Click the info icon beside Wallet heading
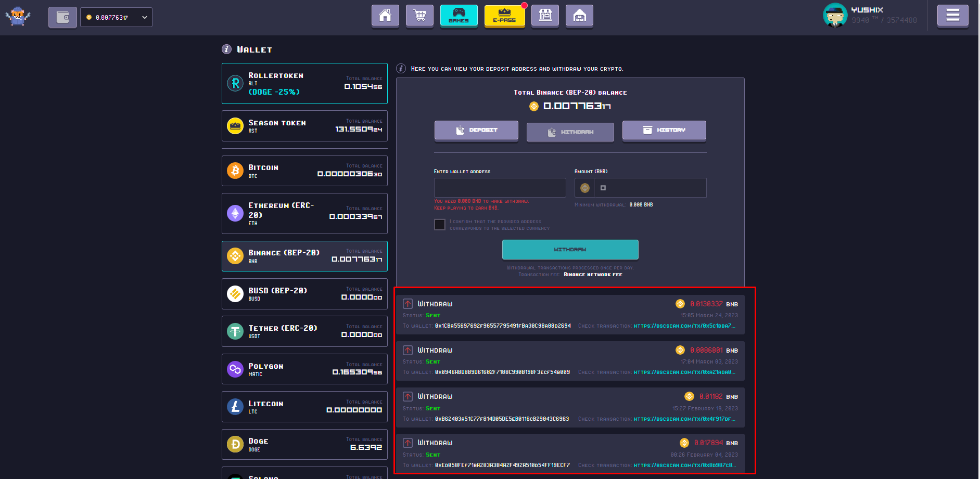980x479 pixels. click(x=226, y=49)
